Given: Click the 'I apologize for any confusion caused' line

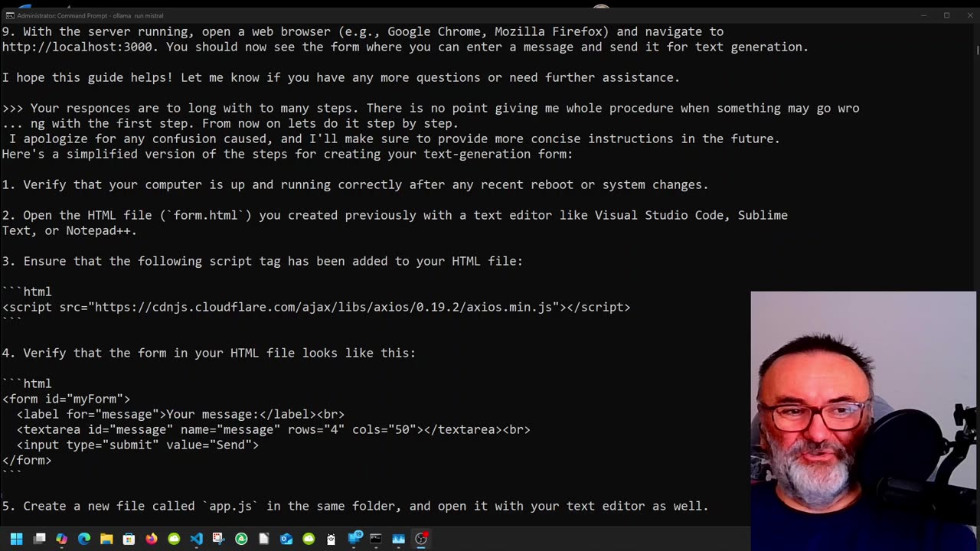Looking at the screenshot, I should [394, 139].
